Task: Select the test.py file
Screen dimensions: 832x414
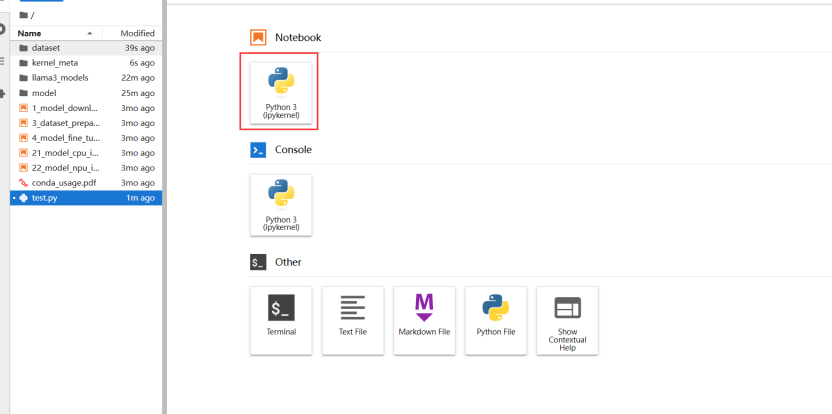Action: (86, 198)
